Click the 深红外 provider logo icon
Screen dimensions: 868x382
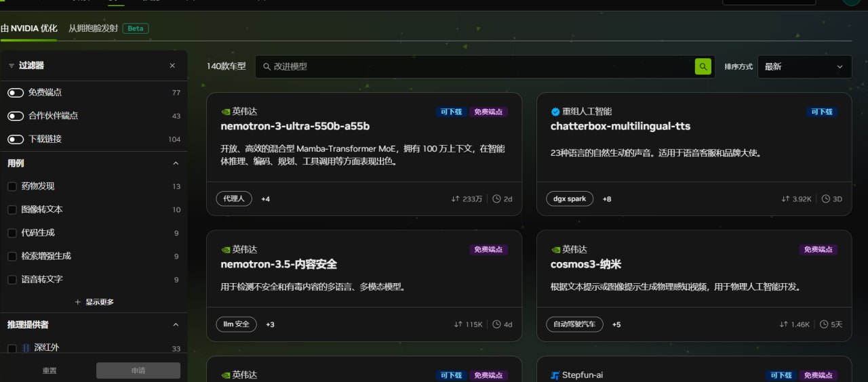pos(26,347)
